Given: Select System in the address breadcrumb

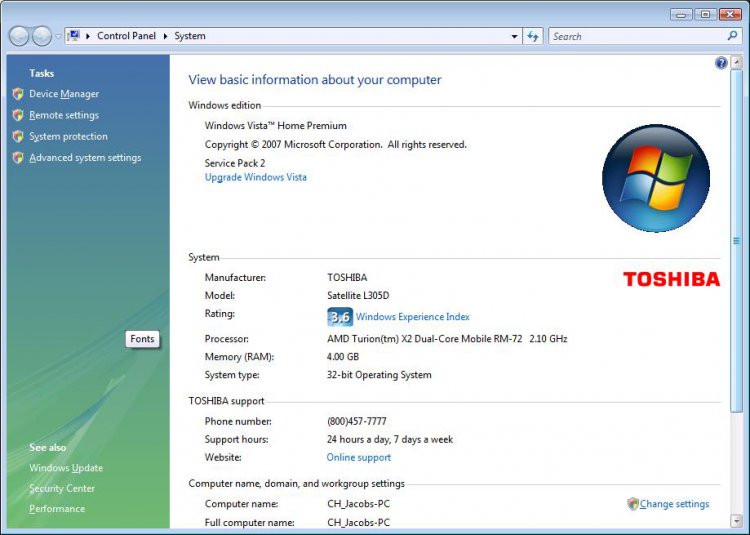Looking at the screenshot, I should click(x=190, y=36).
